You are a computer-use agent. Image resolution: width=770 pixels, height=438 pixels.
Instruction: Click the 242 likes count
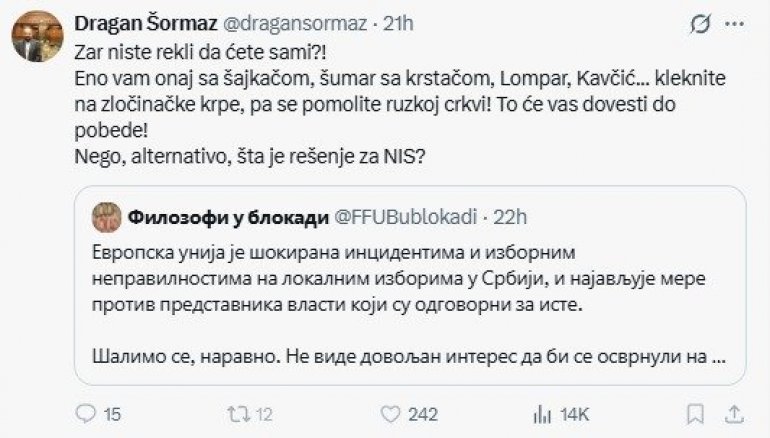(x=424, y=413)
